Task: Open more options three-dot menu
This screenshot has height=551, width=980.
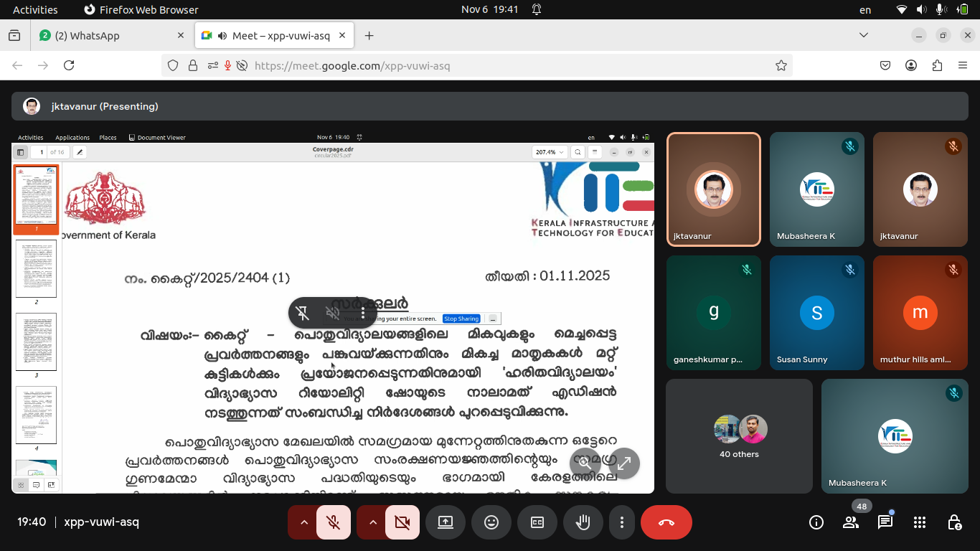Action: point(622,522)
